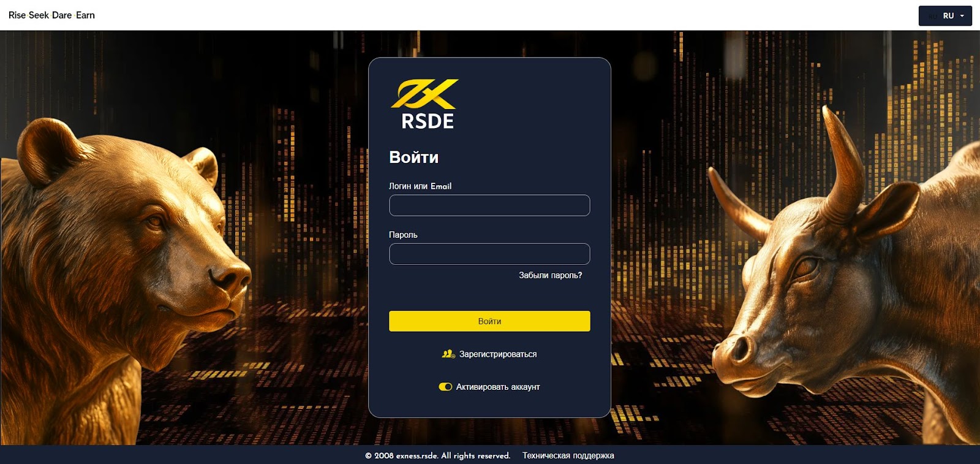Click the Пароль field label
Image resolution: width=980 pixels, height=464 pixels.
[x=403, y=235]
